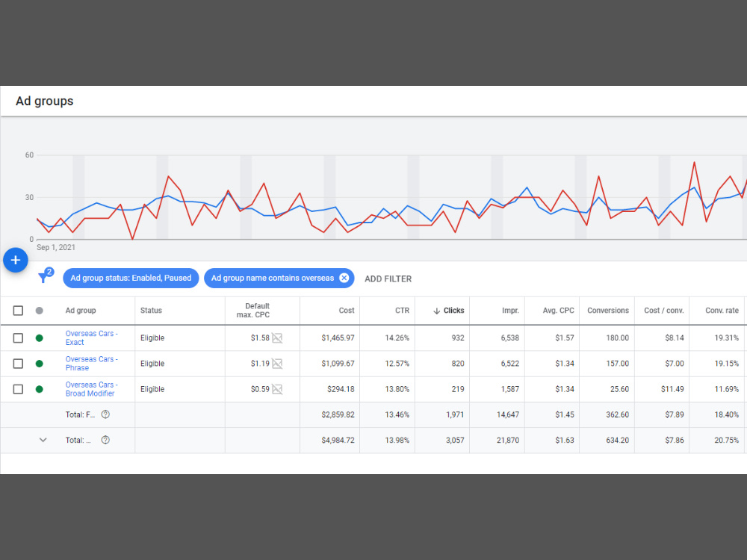
Task: Sort by the Avg. CPC column header
Action: coord(558,311)
